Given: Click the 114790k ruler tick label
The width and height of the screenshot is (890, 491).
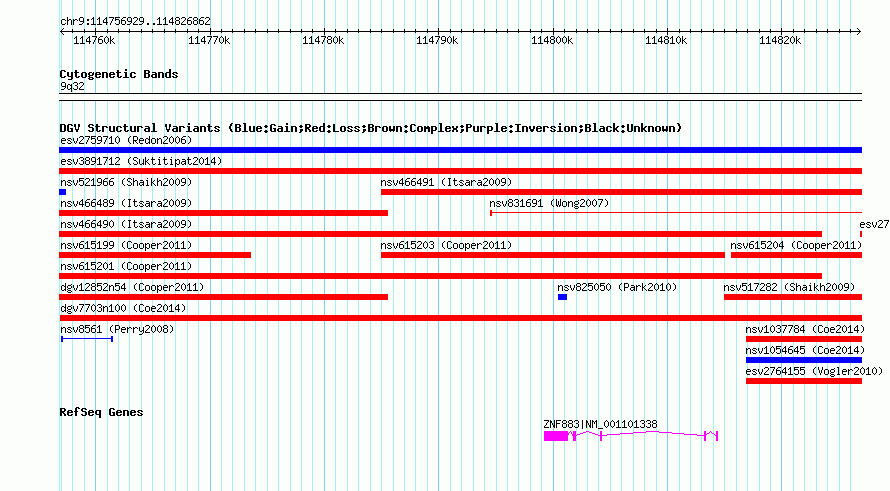Looking at the screenshot, I should [x=437, y=41].
